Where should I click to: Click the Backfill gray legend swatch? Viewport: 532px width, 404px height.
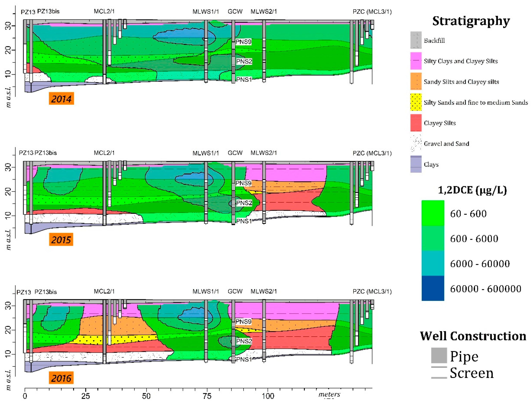(416, 40)
